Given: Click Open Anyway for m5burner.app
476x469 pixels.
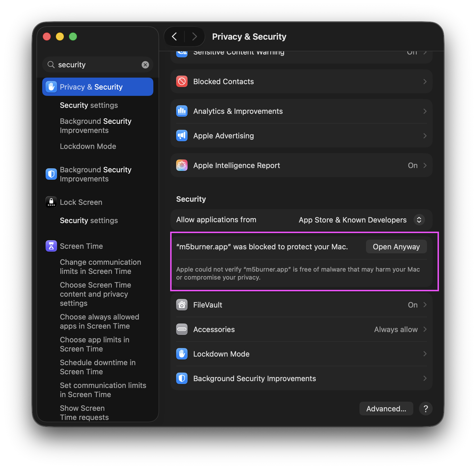Looking at the screenshot, I should click(396, 247).
